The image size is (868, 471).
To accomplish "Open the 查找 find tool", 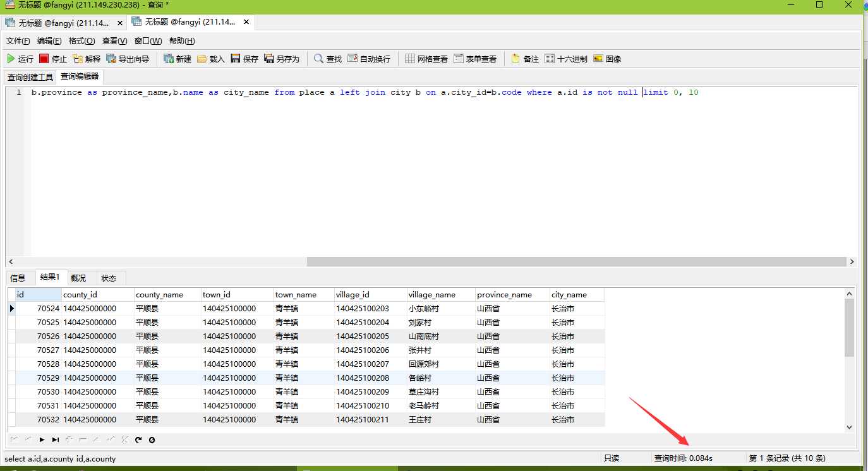I will pyautogui.click(x=328, y=59).
